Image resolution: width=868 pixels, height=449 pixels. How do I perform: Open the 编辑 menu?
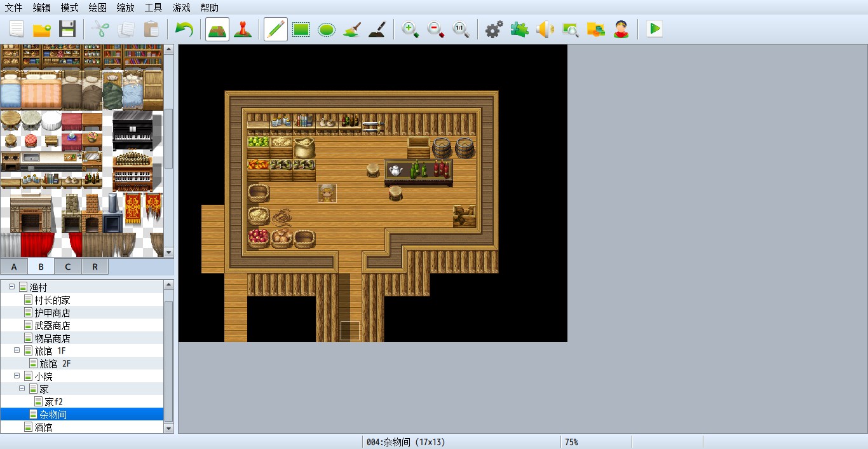click(x=42, y=8)
